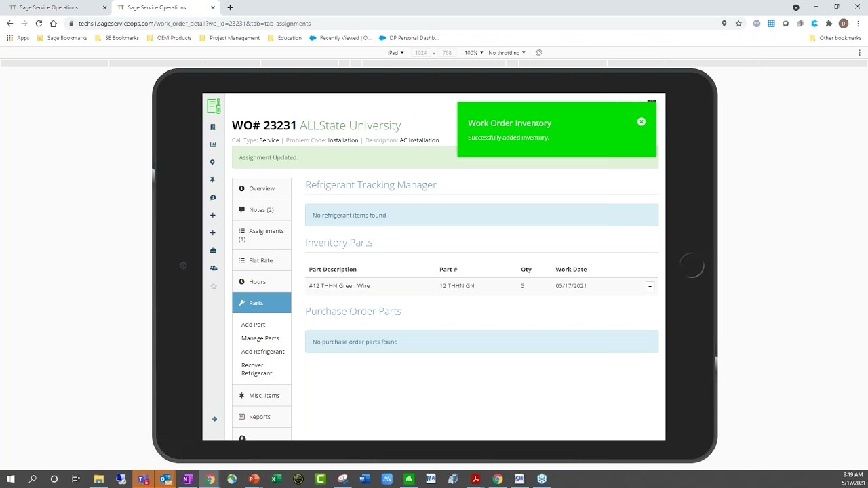
Task: Open the map pin icon in sidebar
Action: pos(213,162)
